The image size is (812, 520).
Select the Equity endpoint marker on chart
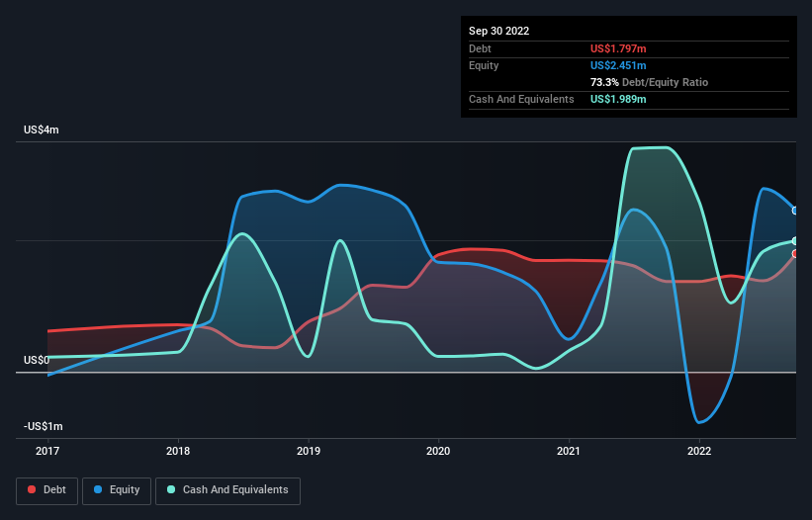coord(795,211)
